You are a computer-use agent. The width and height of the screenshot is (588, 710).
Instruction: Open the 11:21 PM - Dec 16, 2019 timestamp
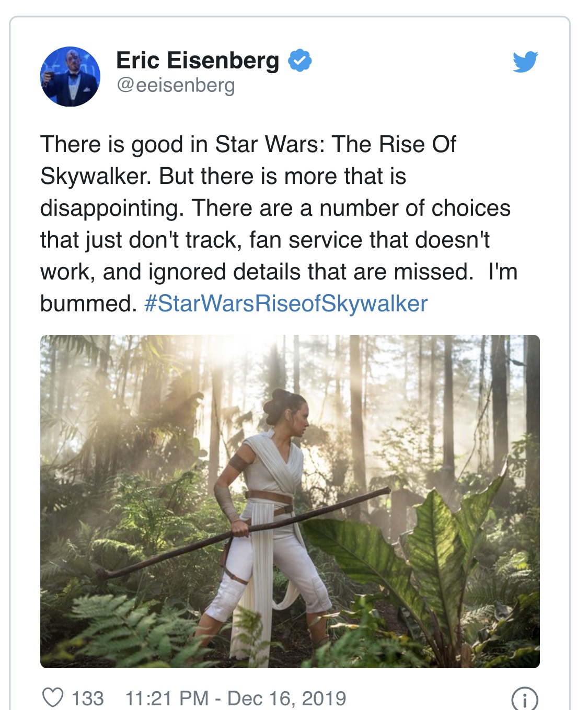236,698
